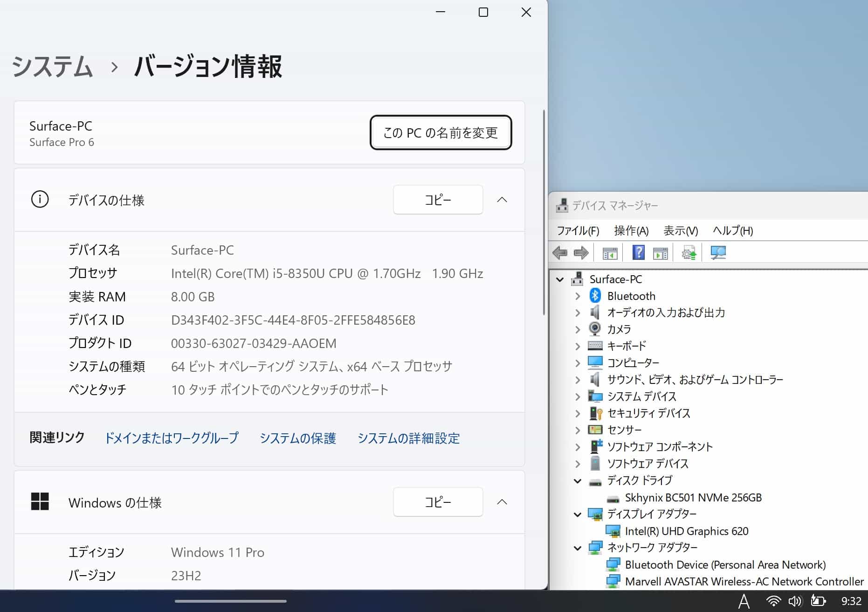Viewport: 868px width, 612px height.
Task: Open the システムの詳細設定 link
Action: 408,438
